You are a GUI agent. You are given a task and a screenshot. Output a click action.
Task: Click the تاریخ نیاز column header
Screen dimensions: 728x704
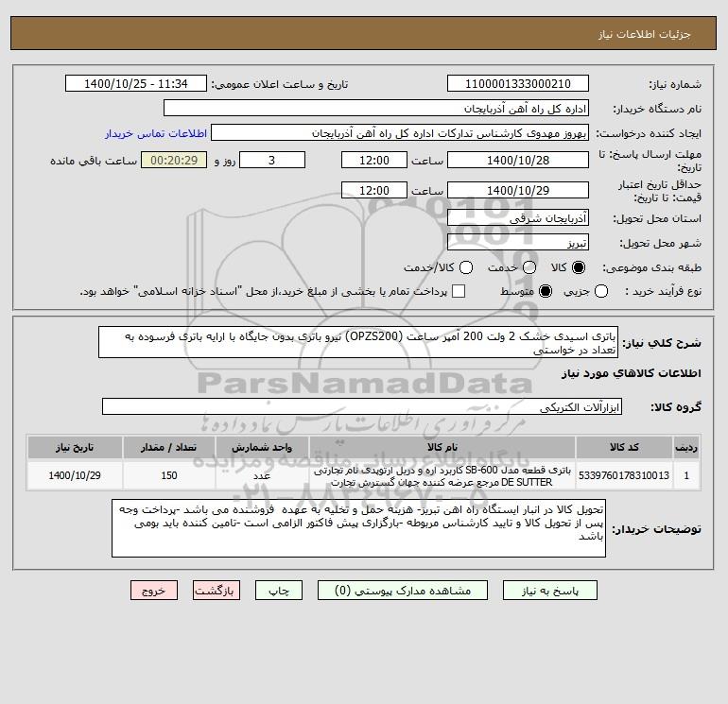(x=75, y=447)
